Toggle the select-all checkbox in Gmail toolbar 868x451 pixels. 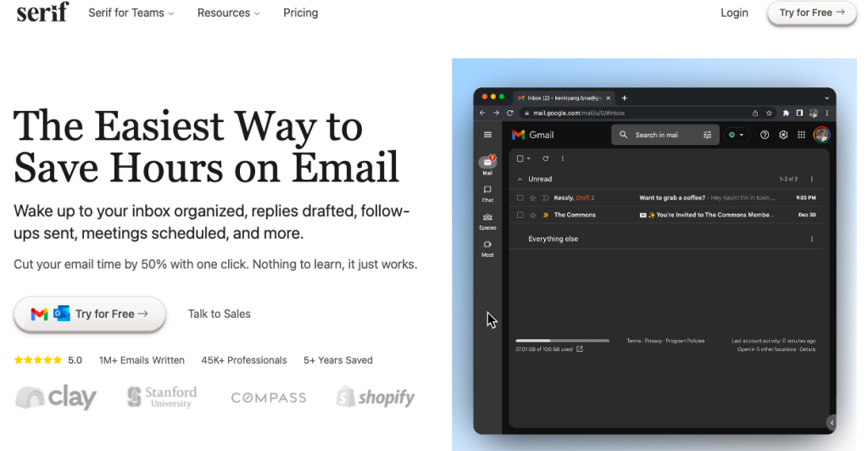click(x=520, y=159)
